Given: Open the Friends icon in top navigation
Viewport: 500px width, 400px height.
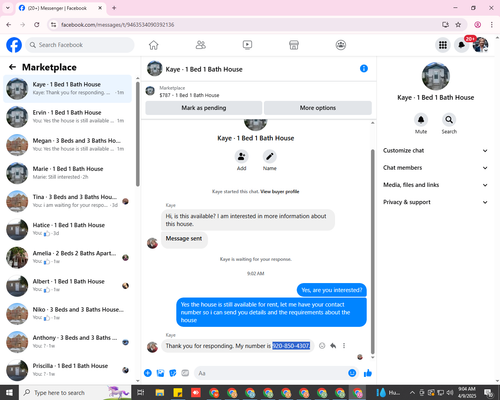Looking at the screenshot, I should (x=201, y=45).
